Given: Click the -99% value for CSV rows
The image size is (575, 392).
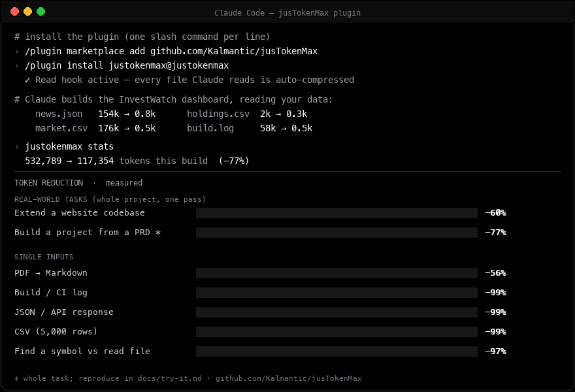Looking at the screenshot, I should point(495,332).
